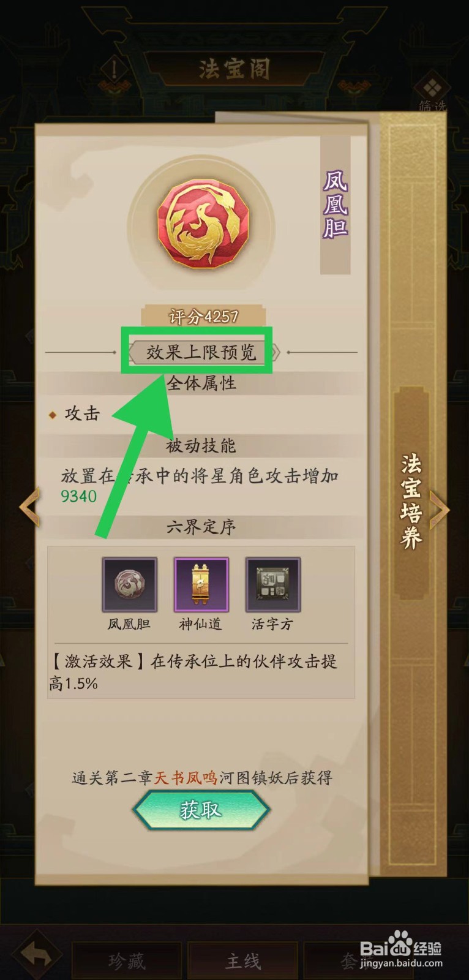Viewport: 469px width, 980px height.
Task: Tap the 六界定序 section header
Action: pyautogui.click(x=201, y=527)
